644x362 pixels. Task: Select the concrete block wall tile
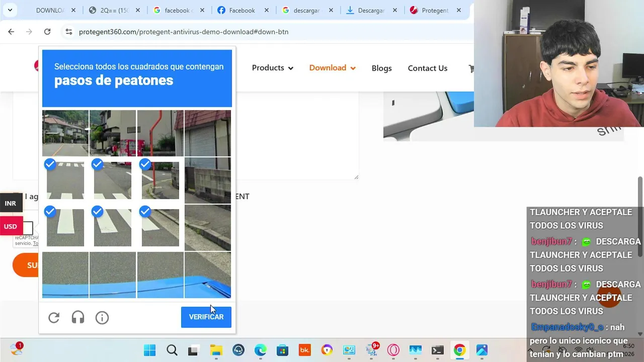coord(208,180)
